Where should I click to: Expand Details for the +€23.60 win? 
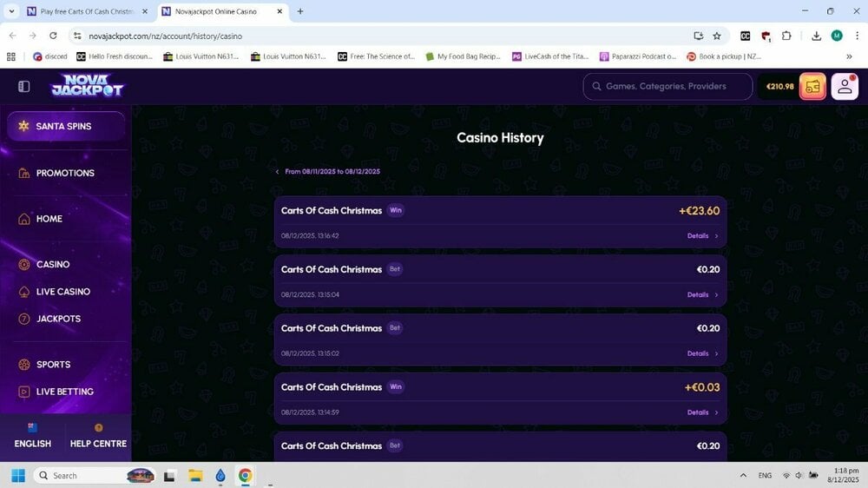702,236
